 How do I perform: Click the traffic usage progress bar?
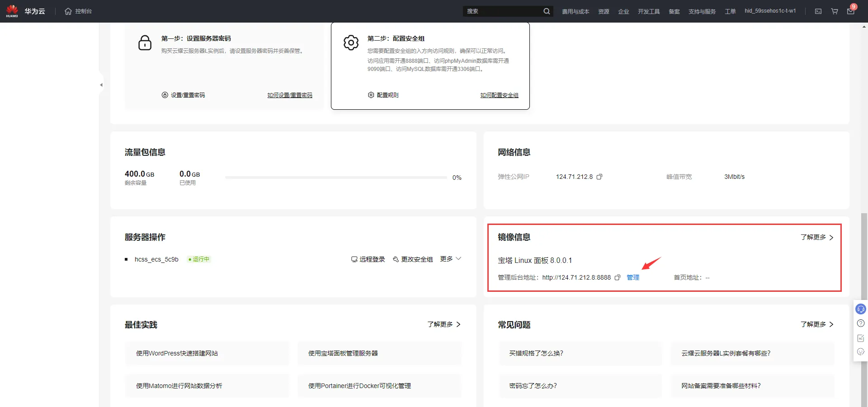[336, 178]
